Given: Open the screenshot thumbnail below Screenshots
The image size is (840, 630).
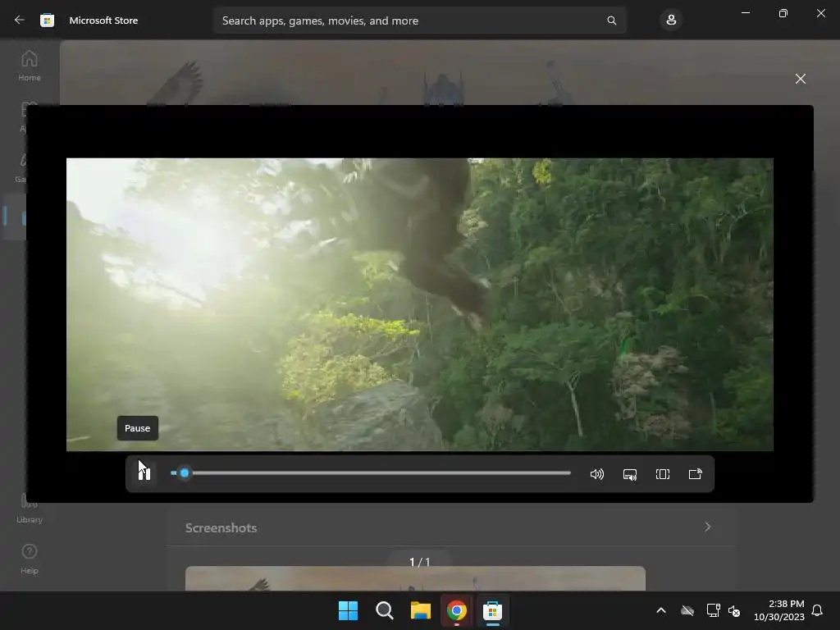Looking at the screenshot, I should 415,578.
